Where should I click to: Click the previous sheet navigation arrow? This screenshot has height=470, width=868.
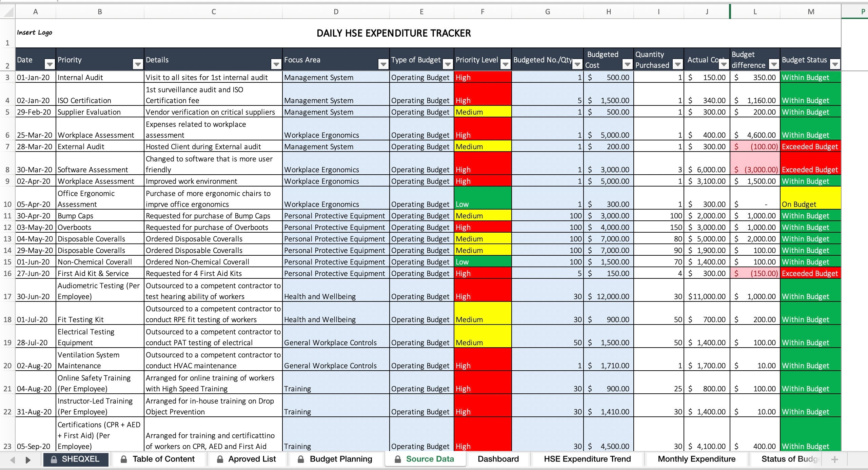13,460
